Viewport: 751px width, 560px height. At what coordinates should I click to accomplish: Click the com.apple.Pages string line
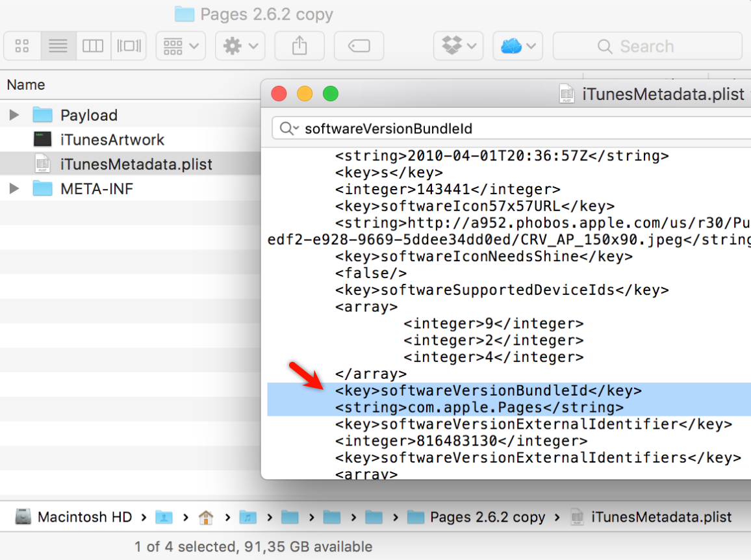coord(479,408)
